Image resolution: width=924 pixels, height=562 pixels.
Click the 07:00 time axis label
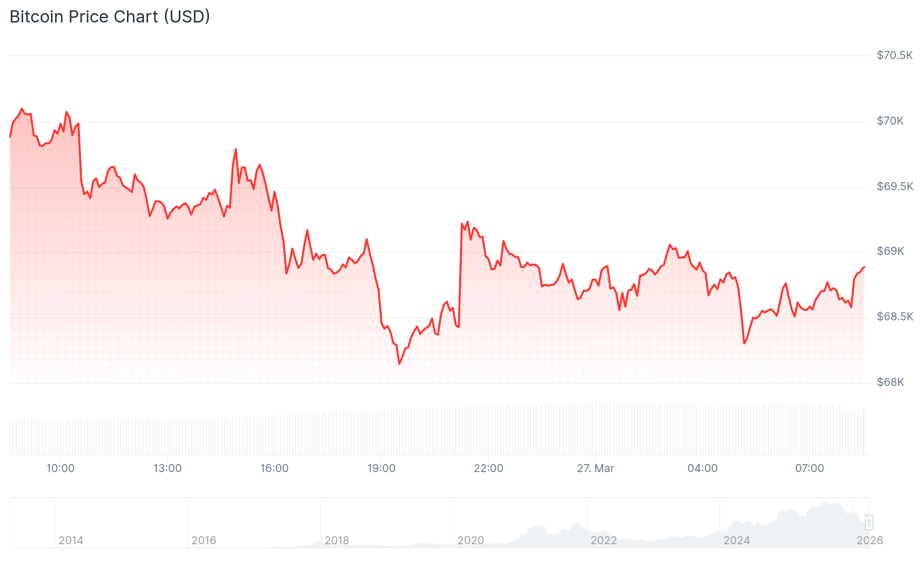[x=809, y=468]
